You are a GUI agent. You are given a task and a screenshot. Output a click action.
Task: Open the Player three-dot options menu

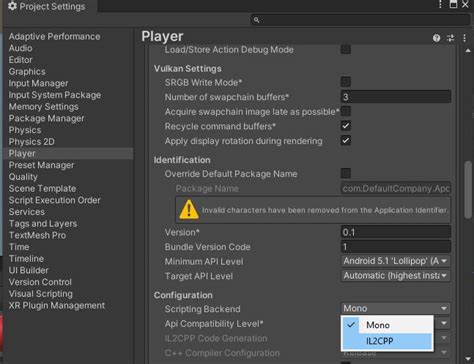point(464,38)
